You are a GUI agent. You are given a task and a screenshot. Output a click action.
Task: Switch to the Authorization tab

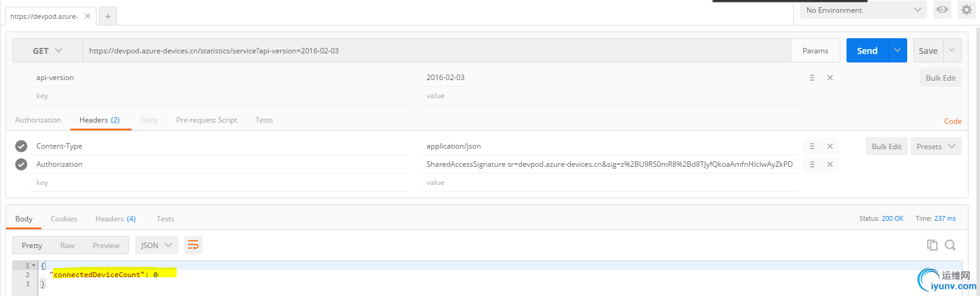click(x=38, y=120)
